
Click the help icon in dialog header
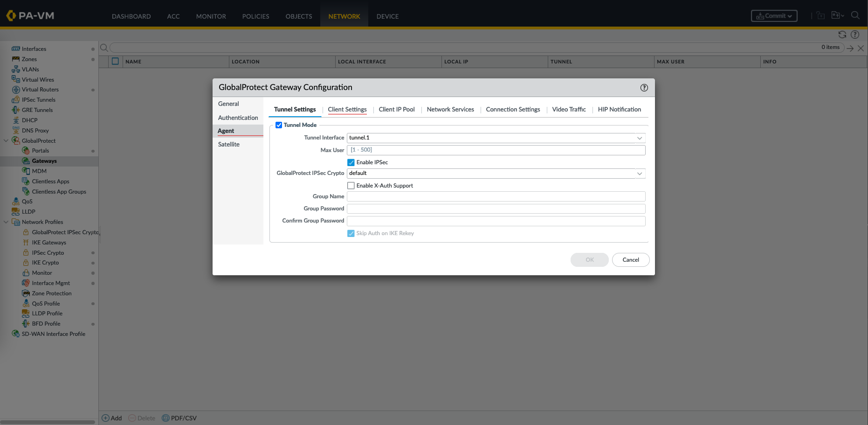pyautogui.click(x=644, y=88)
